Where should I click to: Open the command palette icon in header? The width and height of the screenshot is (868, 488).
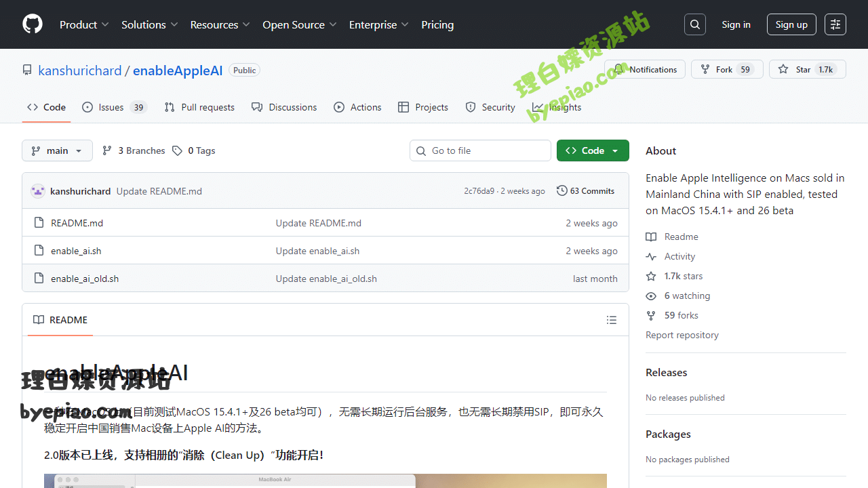coord(835,24)
